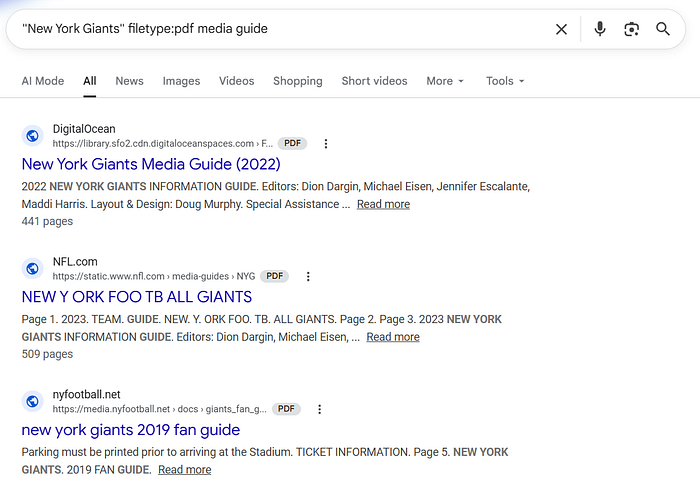Switch to the AI Mode tab
Screen dimensions: 700x485
tap(43, 81)
